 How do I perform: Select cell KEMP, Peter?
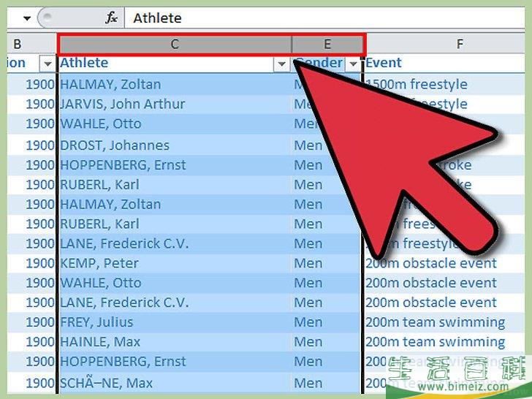pos(175,263)
